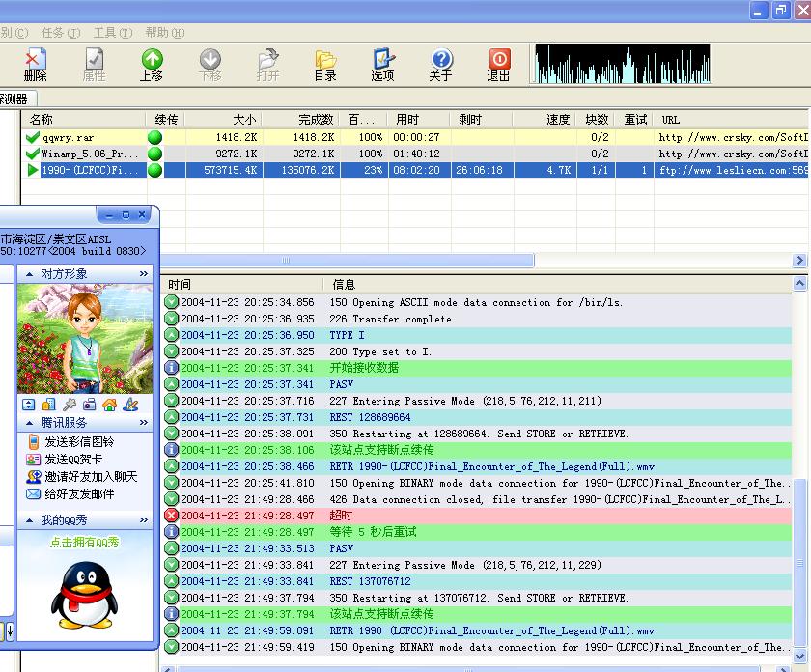Click the double chevron beside 我的QQ秀
Screen dimensions: 811x672
coord(144,519)
